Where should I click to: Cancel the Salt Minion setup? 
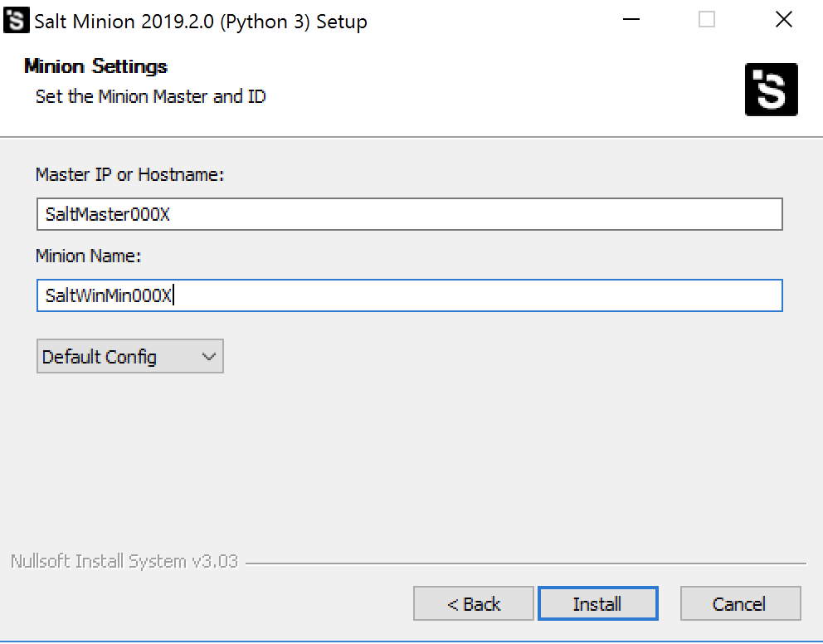pyautogui.click(x=740, y=603)
